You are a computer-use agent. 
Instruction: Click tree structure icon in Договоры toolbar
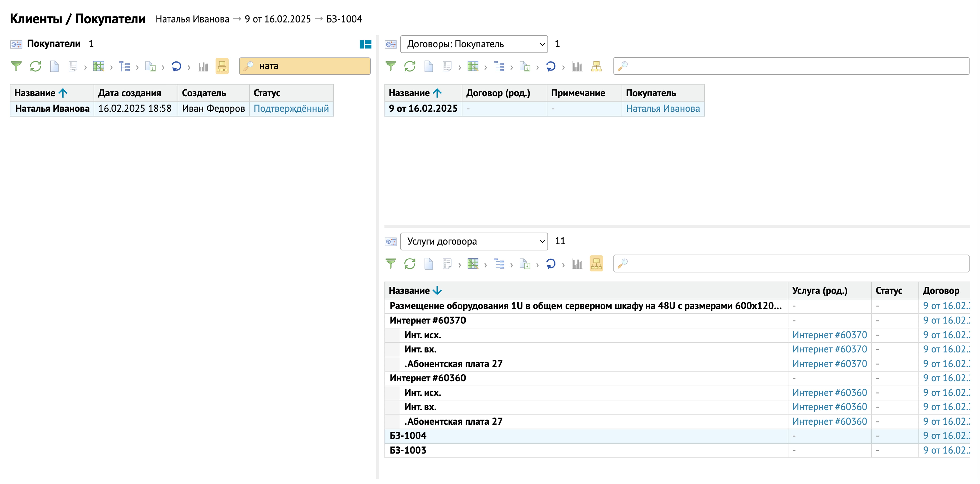499,66
